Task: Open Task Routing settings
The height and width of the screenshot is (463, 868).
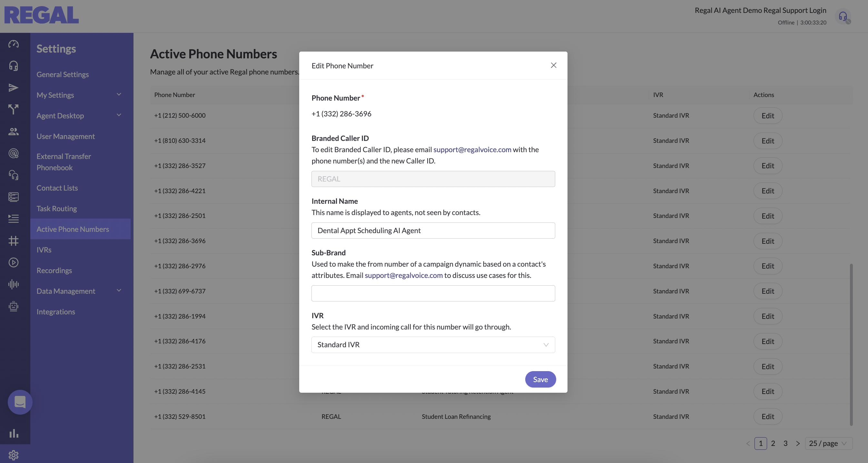Action: (x=57, y=209)
